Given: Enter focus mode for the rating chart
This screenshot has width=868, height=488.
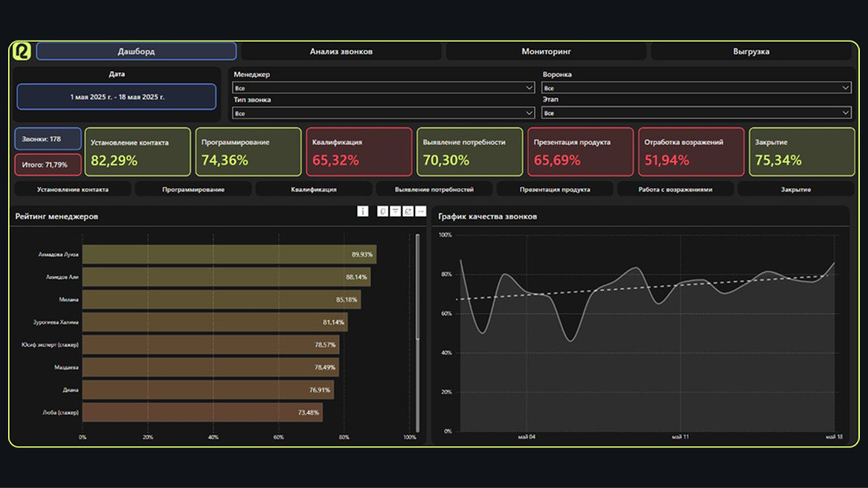Looking at the screenshot, I should pos(408,212).
